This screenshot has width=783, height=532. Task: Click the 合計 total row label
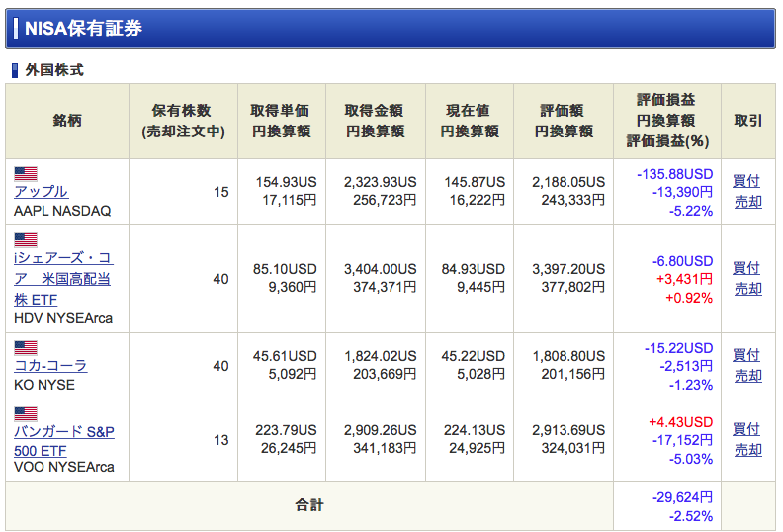point(309,505)
